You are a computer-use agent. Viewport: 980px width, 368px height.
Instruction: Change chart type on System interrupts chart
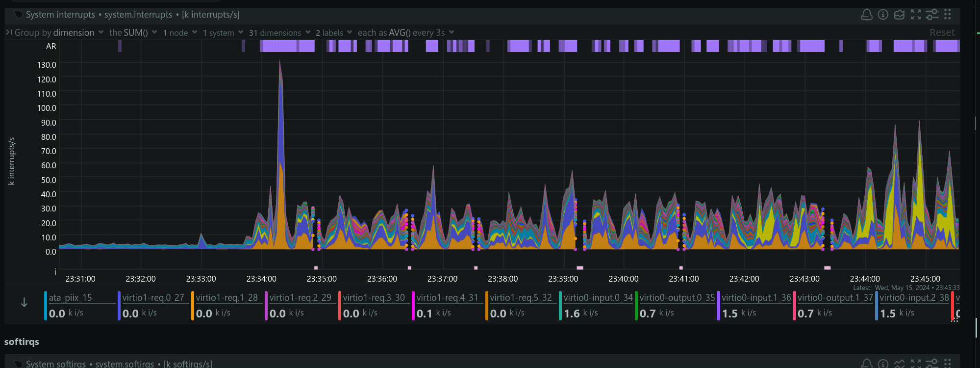899,15
